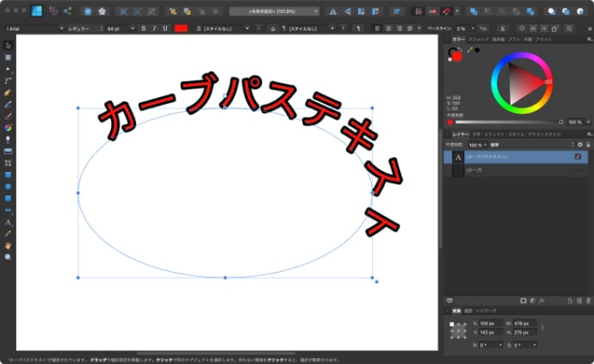Click the red magnet Snapping icon
Screen dimensions: 594x364
tap(446, 11)
